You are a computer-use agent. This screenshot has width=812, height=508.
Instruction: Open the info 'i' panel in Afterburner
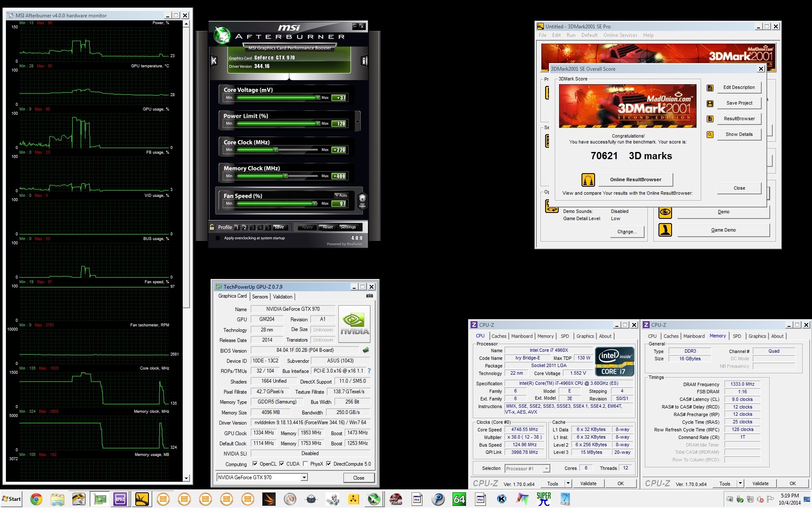coord(364,61)
